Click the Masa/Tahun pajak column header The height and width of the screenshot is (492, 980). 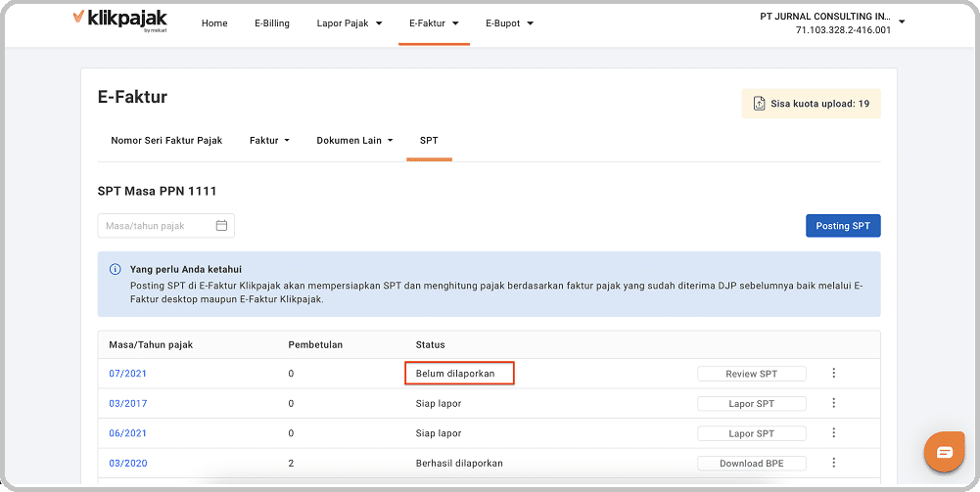(151, 344)
